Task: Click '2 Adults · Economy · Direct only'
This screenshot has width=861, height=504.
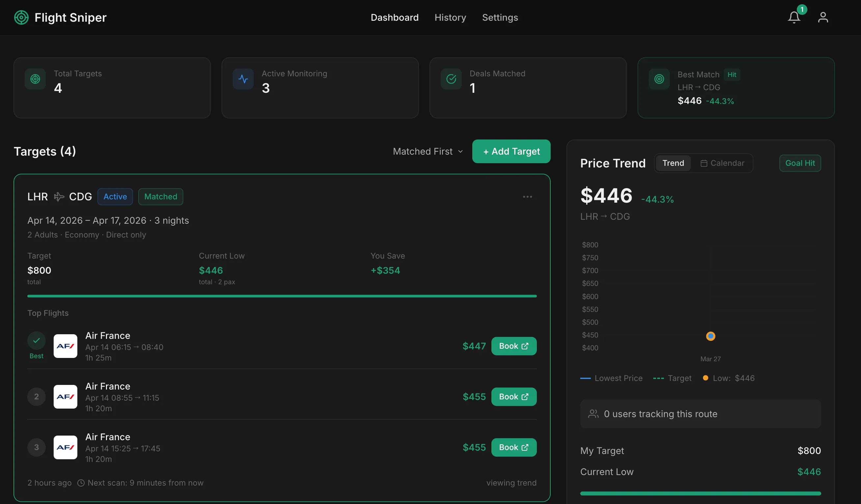Action: pos(87,235)
